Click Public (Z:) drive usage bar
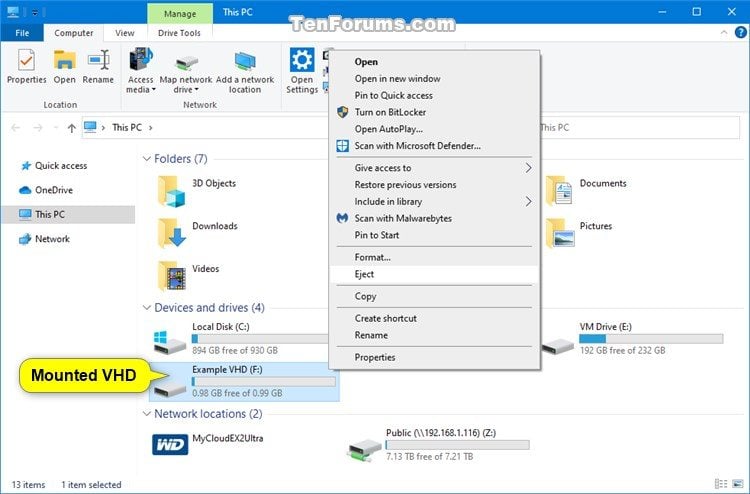The height and width of the screenshot is (494, 750). [457, 445]
